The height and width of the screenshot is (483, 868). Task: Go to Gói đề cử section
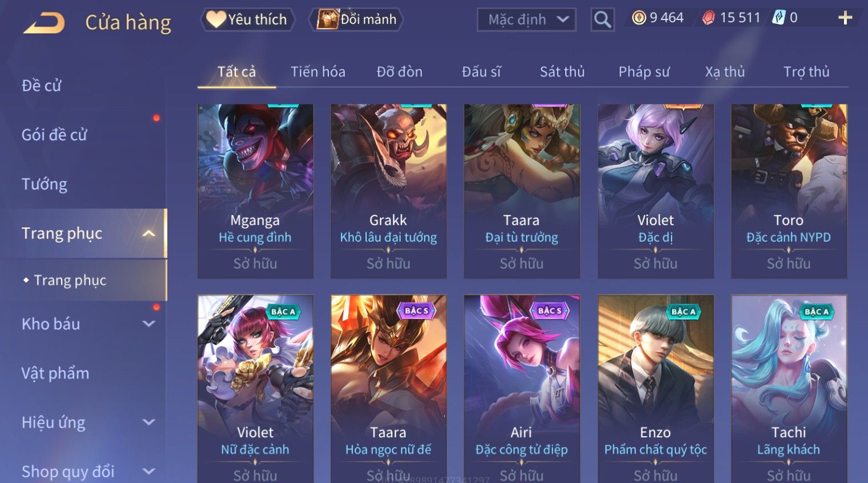pos(54,135)
